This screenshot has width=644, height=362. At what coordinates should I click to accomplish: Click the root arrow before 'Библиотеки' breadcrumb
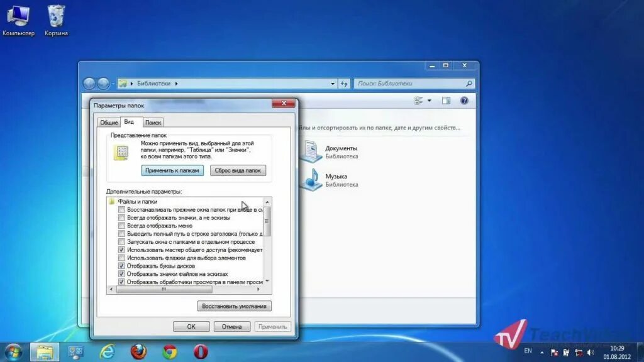pos(132,84)
